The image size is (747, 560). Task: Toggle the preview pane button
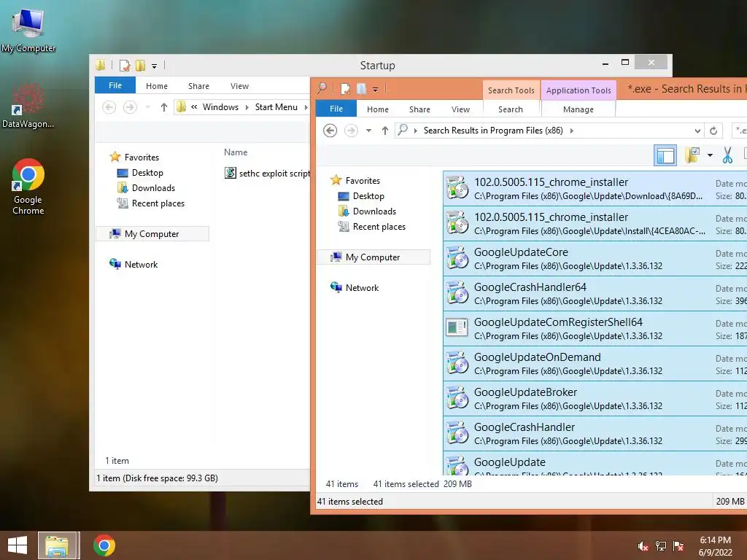tap(665, 155)
